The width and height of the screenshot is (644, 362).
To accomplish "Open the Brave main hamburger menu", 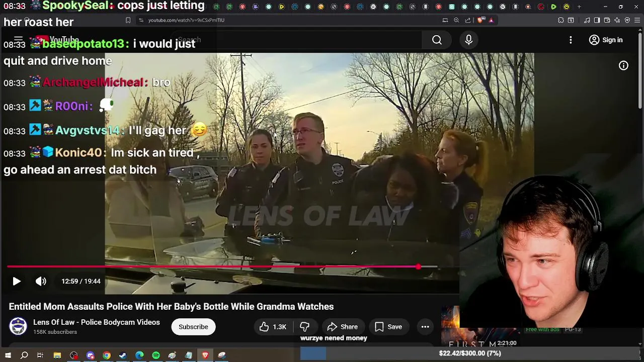I will (637, 20).
